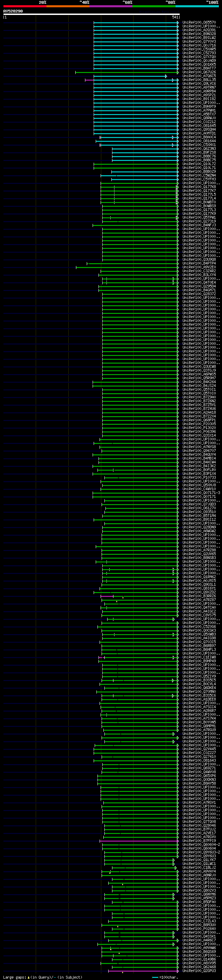
Task: Open the UniRef100_B7Z9A0 hit
Action: pos(199,397)
